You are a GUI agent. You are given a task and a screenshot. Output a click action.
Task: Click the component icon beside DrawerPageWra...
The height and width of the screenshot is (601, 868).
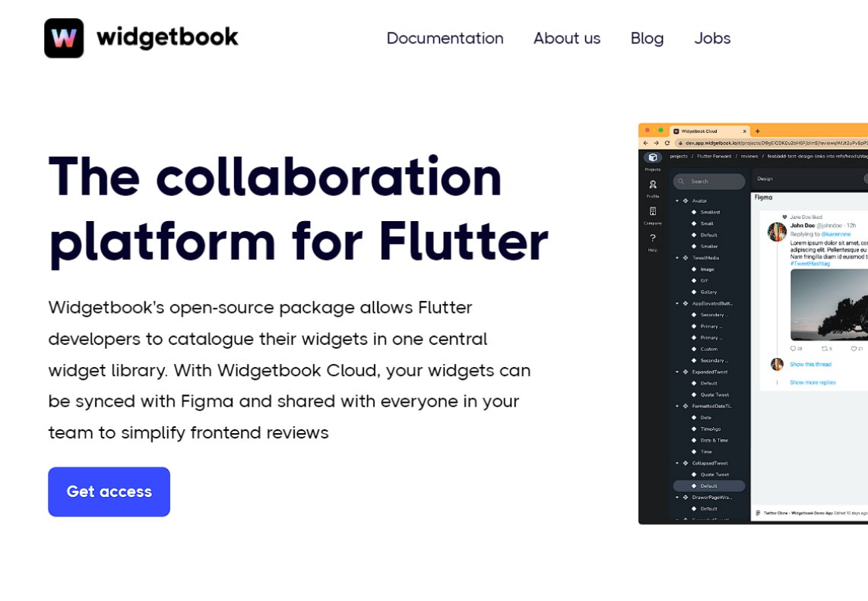pos(686,498)
